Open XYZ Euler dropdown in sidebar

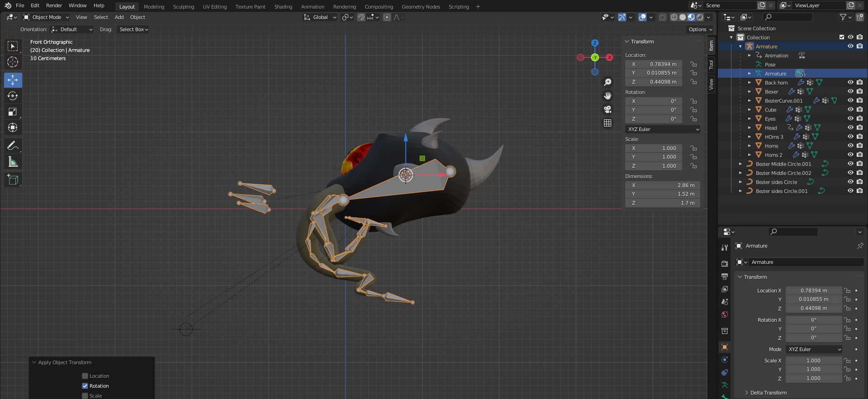pos(663,129)
